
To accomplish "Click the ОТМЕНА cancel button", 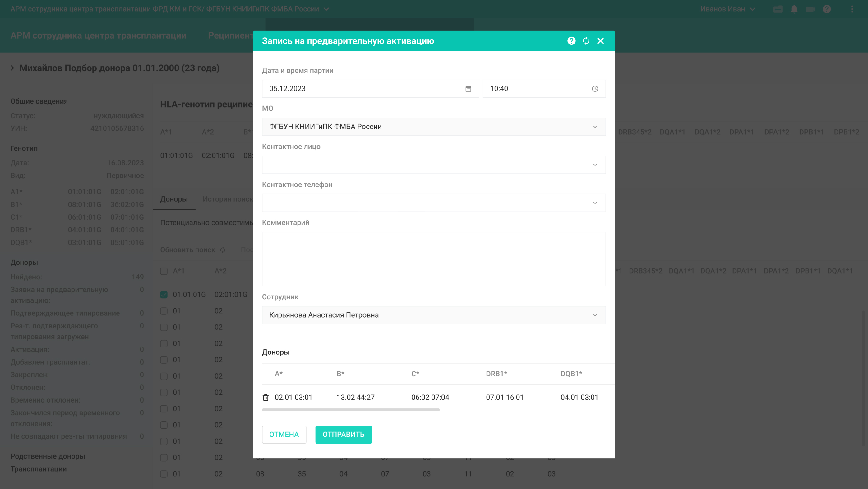I will pyautogui.click(x=284, y=434).
